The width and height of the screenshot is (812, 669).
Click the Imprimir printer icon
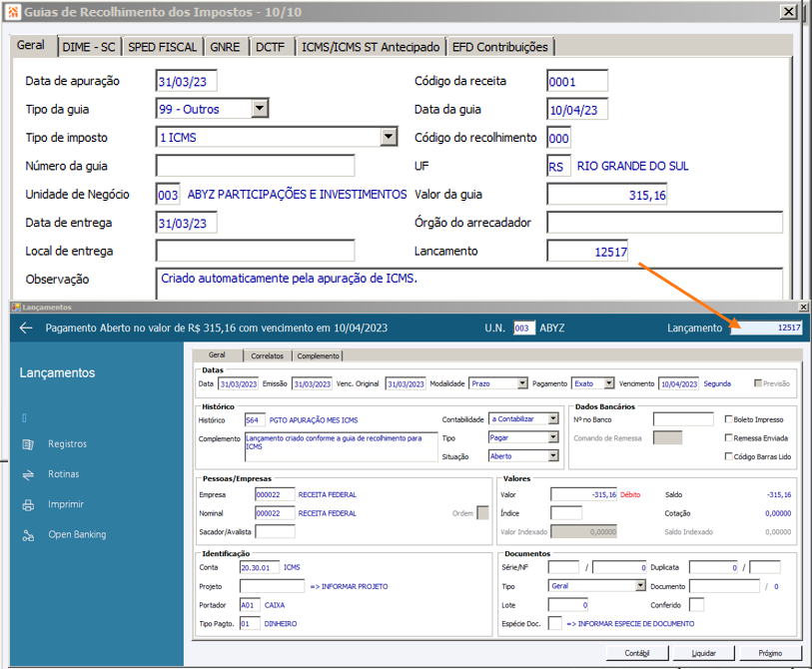point(28,505)
